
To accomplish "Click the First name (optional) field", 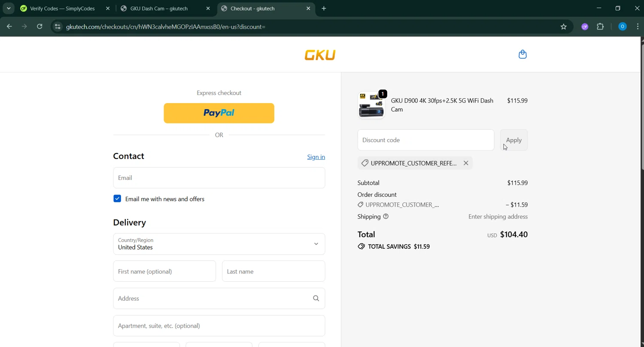I will [x=164, y=271].
